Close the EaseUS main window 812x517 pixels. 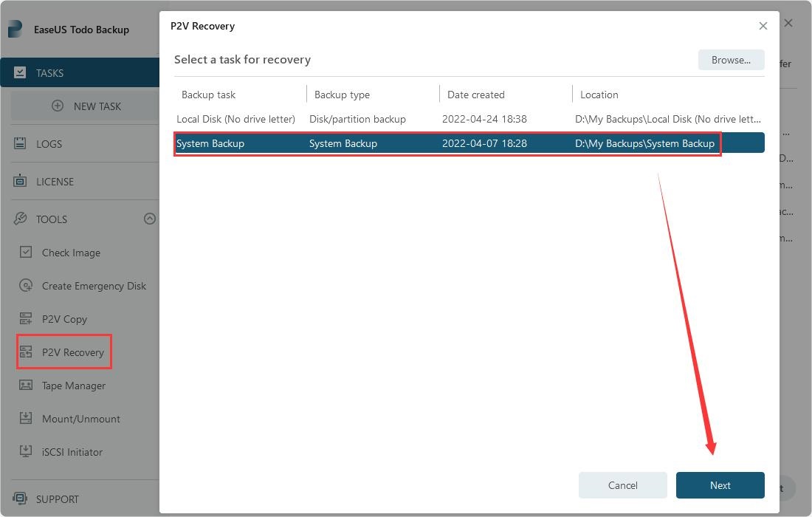pyautogui.click(x=788, y=23)
